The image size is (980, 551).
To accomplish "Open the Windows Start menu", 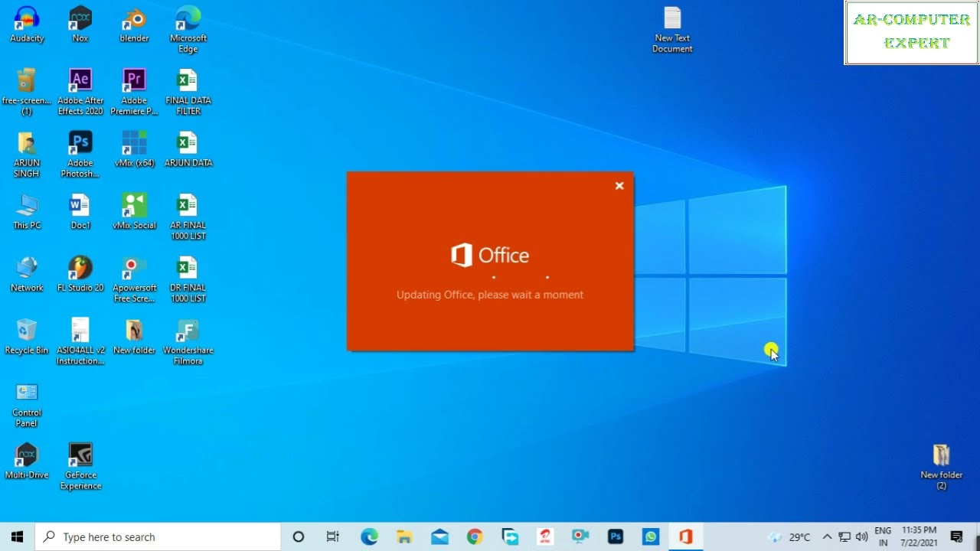I will 18,536.
